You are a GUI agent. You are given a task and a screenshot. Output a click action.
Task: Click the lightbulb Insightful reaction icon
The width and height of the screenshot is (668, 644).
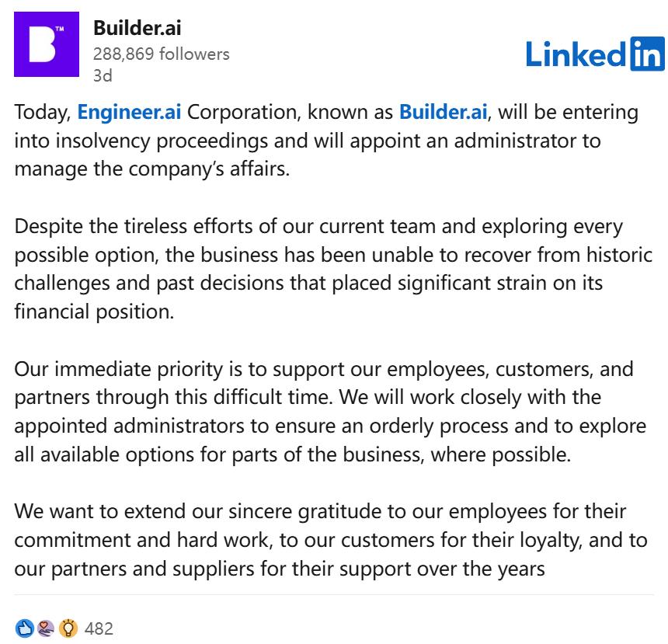pos(68,628)
